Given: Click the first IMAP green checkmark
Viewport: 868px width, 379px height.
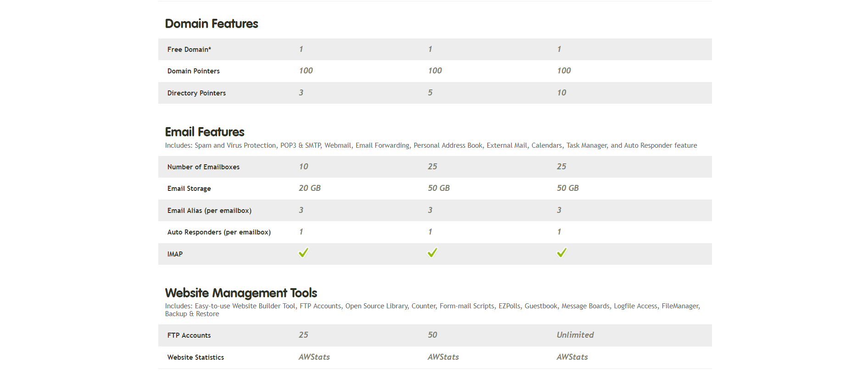Looking at the screenshot, I should point(303,253).
